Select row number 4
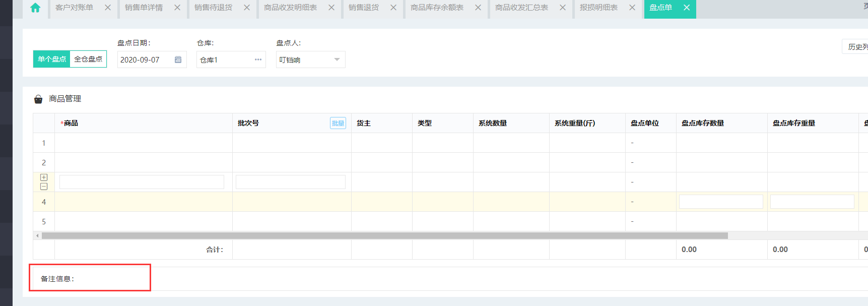Screen dimensions: 868x306 tap(44, 202)
